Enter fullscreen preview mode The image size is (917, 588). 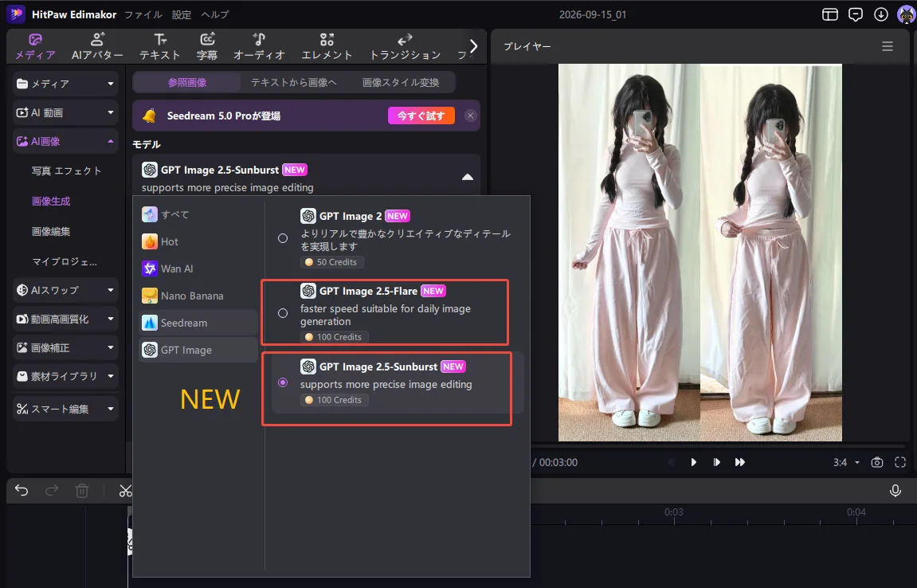point(900,462)
